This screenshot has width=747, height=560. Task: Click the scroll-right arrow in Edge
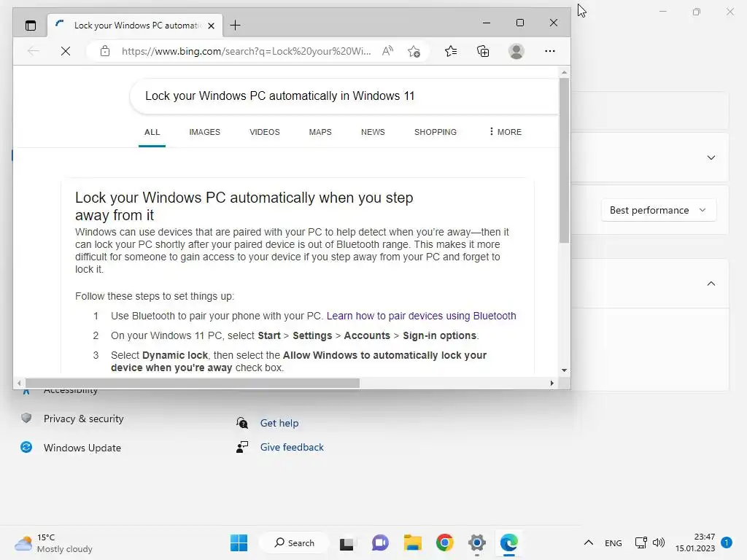[551, 383]
